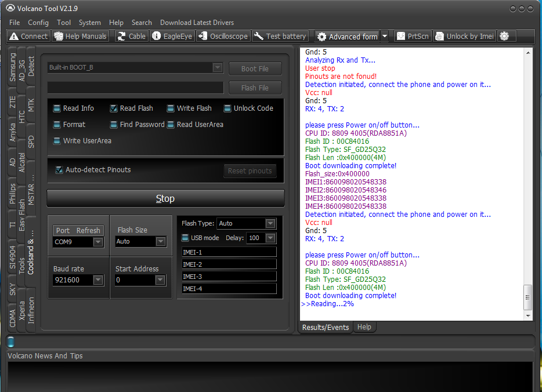Image resolution: width=542 pixels, height=392 pixels.
Task: Open the Start Address dropdown
Action: click(x=160, y=280)
